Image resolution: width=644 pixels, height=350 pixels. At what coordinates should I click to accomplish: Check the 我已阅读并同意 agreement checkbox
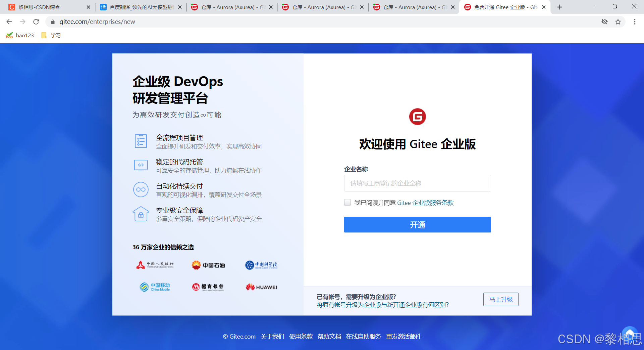[347, 202]
